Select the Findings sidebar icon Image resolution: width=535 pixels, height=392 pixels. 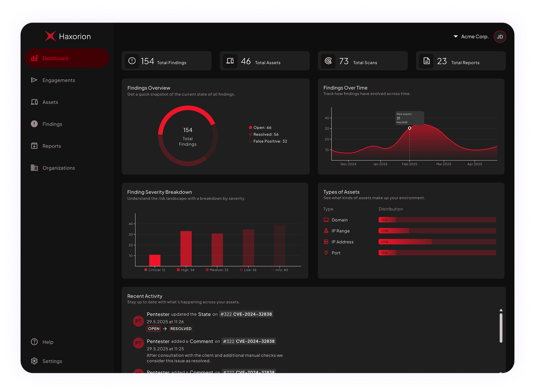point(34,124)
